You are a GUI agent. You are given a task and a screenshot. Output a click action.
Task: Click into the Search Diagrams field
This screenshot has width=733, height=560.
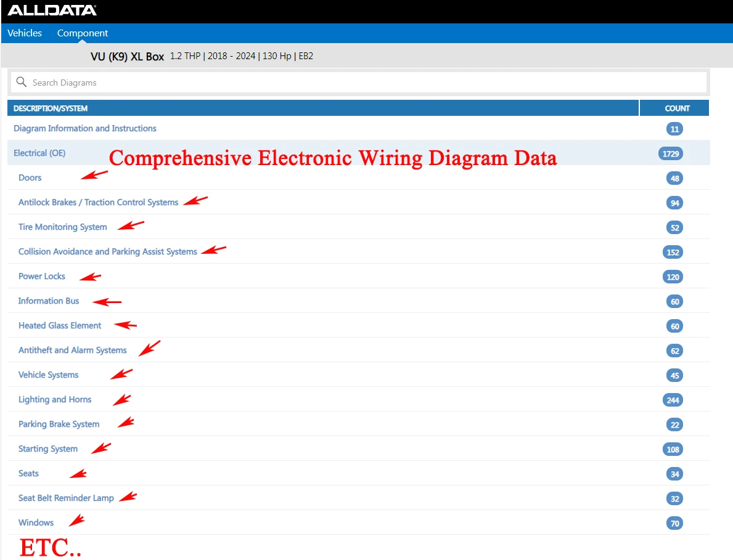(x=359, y=82)
